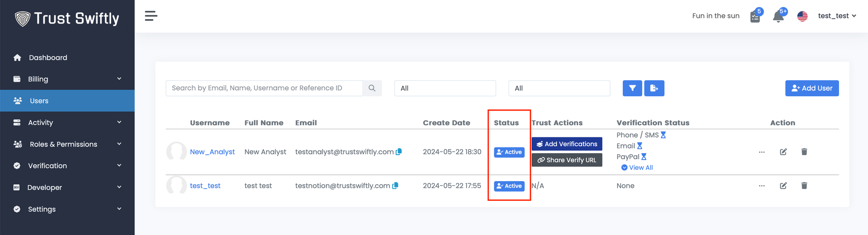Viewport: 868px width, 235px height.
Task: Expand the Roles & Permissions menu
Action: [67, 144]
